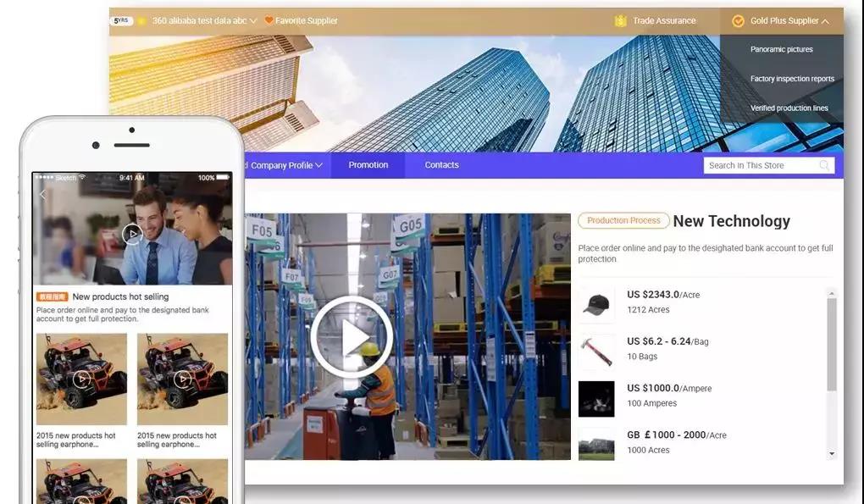Click the product list scrollbar down arrow
Screen dimensions: 864x504
(x=832, y=454)
